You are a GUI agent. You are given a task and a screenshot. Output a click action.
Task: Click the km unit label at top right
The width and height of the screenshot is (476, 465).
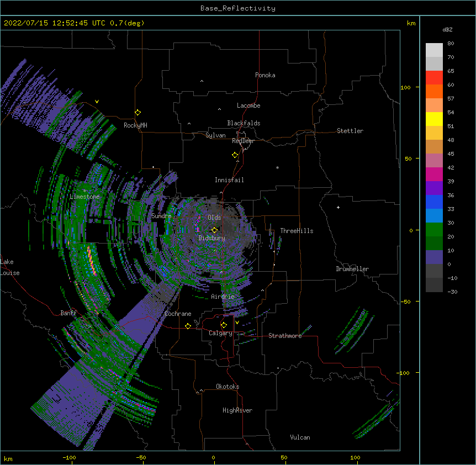tap(411, 23)
